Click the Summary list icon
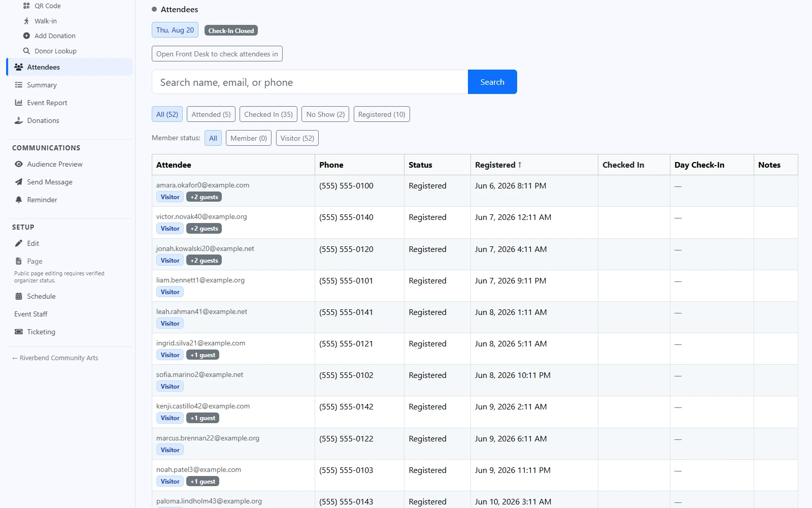Screen dimensions: 812x508 19,85
